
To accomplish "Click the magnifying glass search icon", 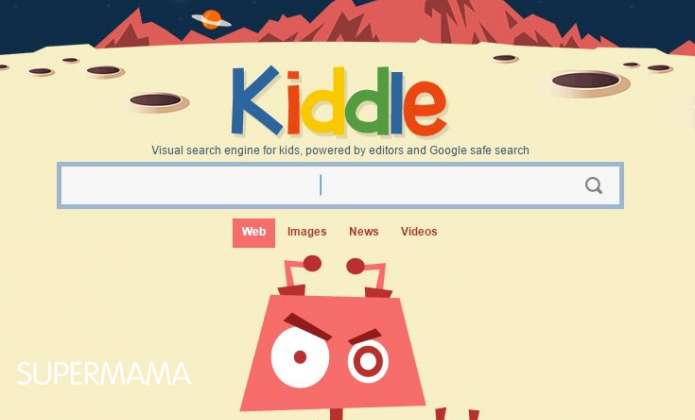I will pyautogui.click(x=593, y=186).
